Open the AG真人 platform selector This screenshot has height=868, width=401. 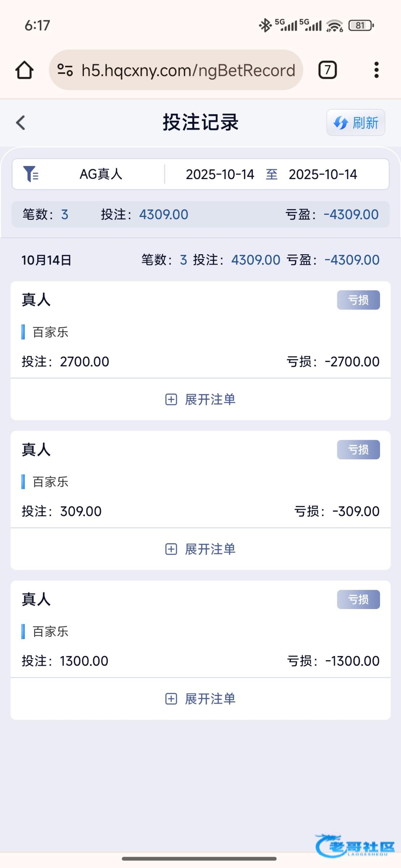point(101,174)
